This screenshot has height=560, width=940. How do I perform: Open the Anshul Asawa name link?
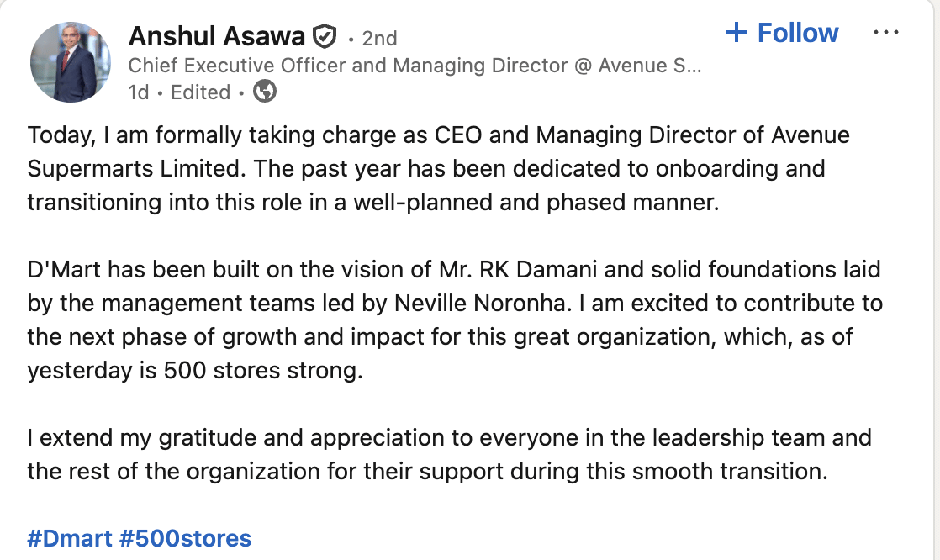pos(216,37)
